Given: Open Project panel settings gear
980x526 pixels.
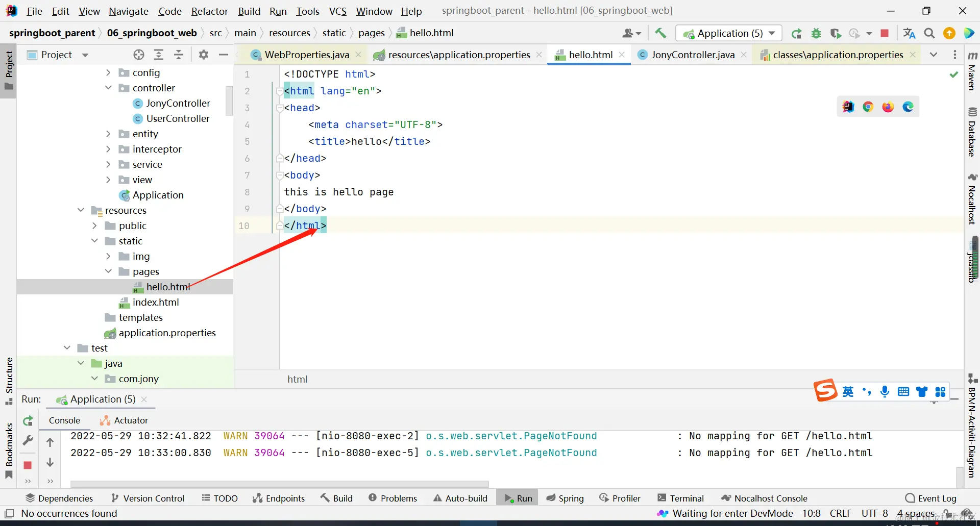Looking at the screenshot, I should [x=204, y=55].
